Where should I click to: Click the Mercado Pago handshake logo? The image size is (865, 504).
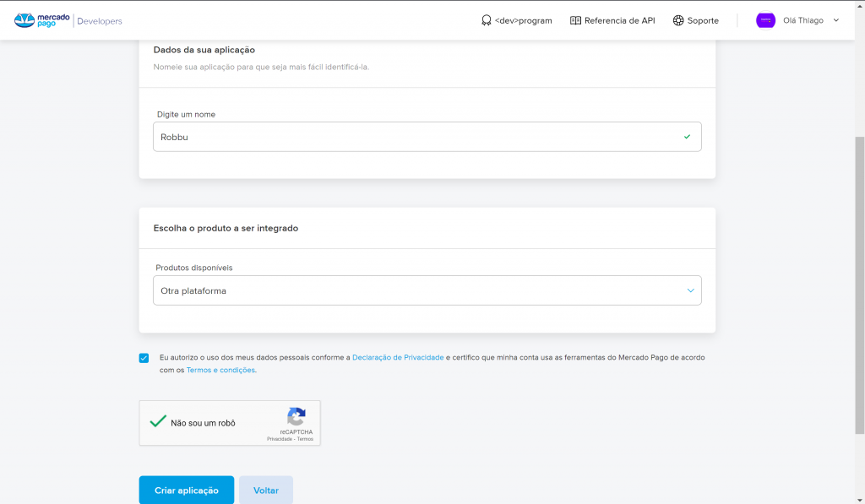click(24, 20)
